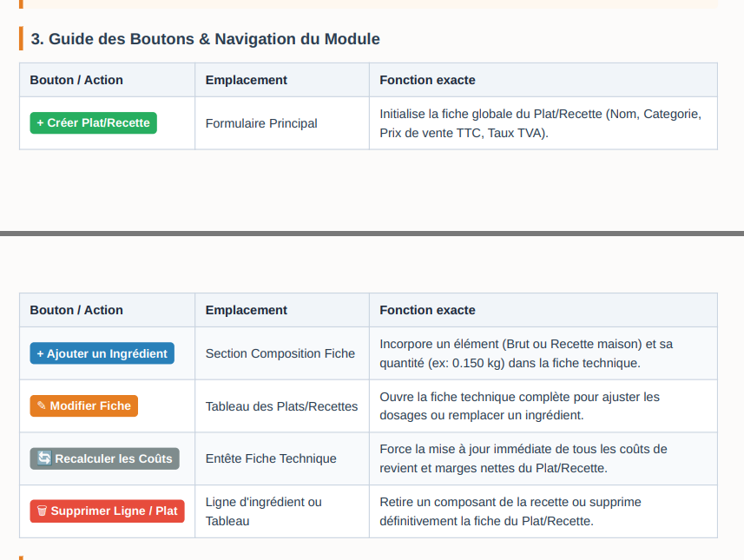Click the Entête Fiche Technique cell
Screen dimensions: 744x560
tap(271, 458)
